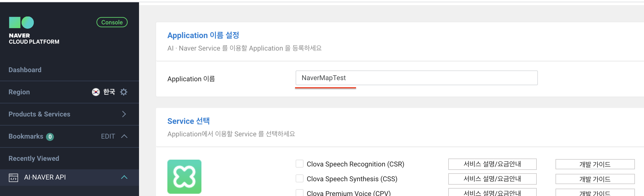
Task: Open 개발 가이드 for CSS row
Action: coord(595,179)
